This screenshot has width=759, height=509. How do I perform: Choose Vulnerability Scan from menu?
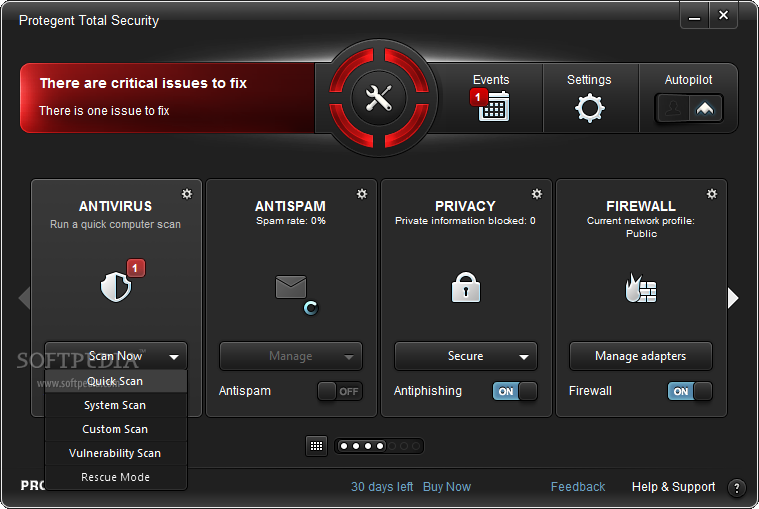tap(116, 453)
